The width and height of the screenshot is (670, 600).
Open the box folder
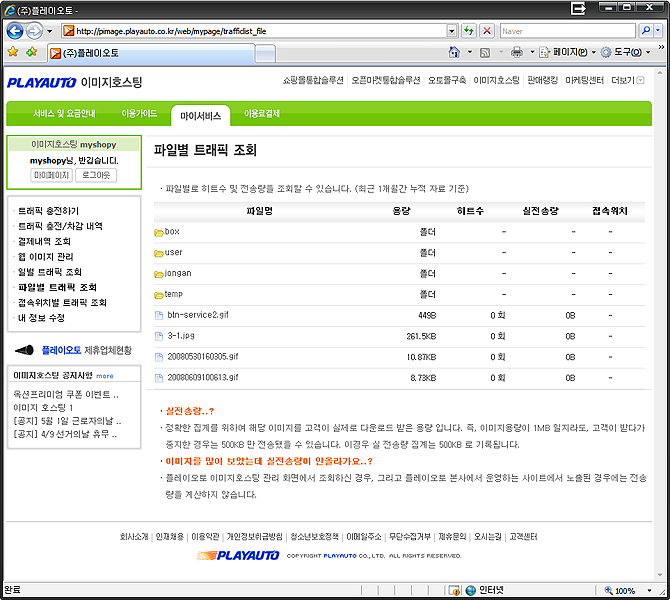click(171, 231)
